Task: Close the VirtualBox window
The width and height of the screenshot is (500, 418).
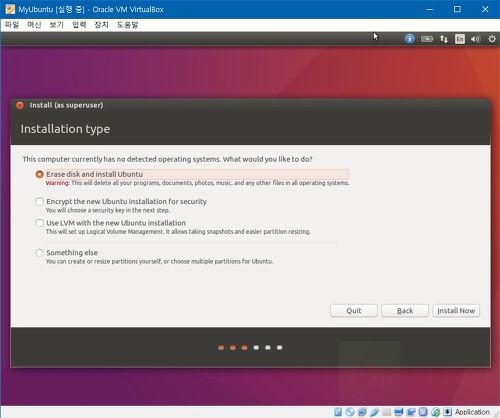Action: (x=485, y=9)
